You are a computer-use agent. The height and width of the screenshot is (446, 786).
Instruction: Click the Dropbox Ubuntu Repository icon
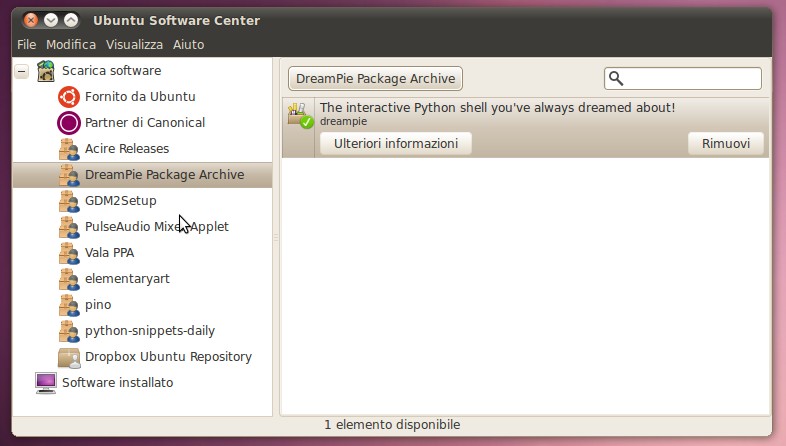click(69, 357)
